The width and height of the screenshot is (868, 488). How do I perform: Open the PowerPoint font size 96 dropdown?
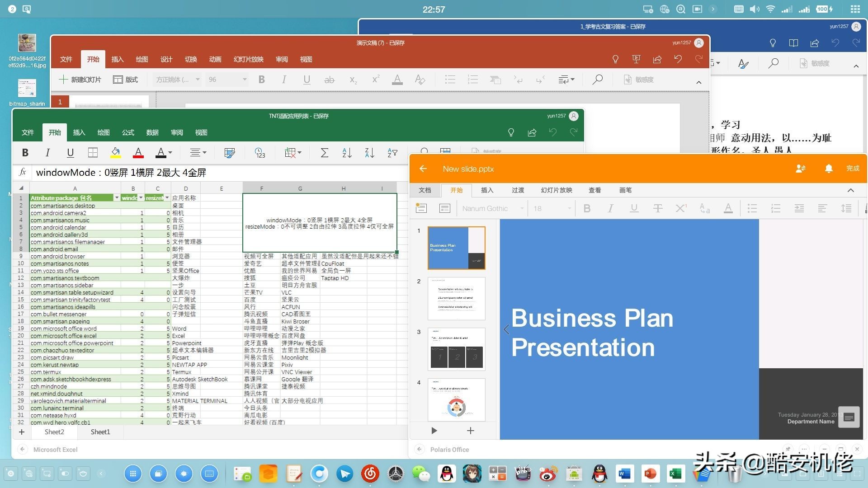[x=245, y=80]
